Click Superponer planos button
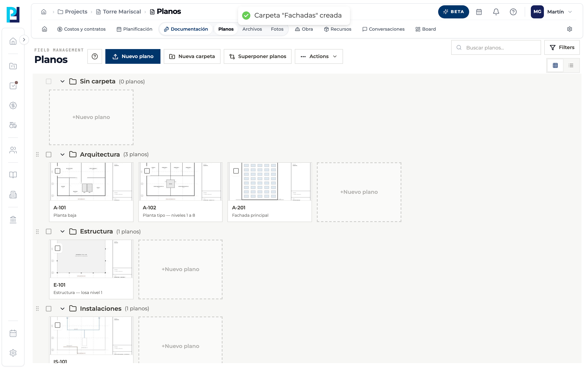 (257, 56)
